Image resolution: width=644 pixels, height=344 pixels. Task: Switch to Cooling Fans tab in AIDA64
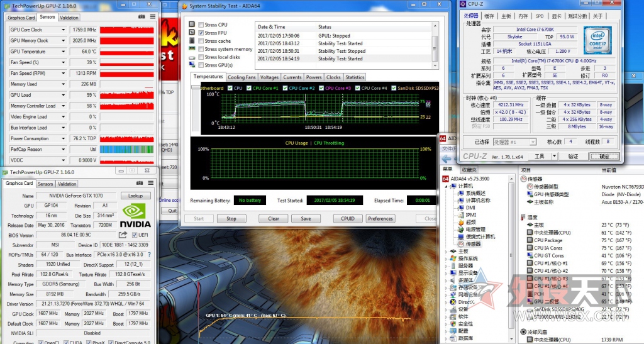pos(241,77)
